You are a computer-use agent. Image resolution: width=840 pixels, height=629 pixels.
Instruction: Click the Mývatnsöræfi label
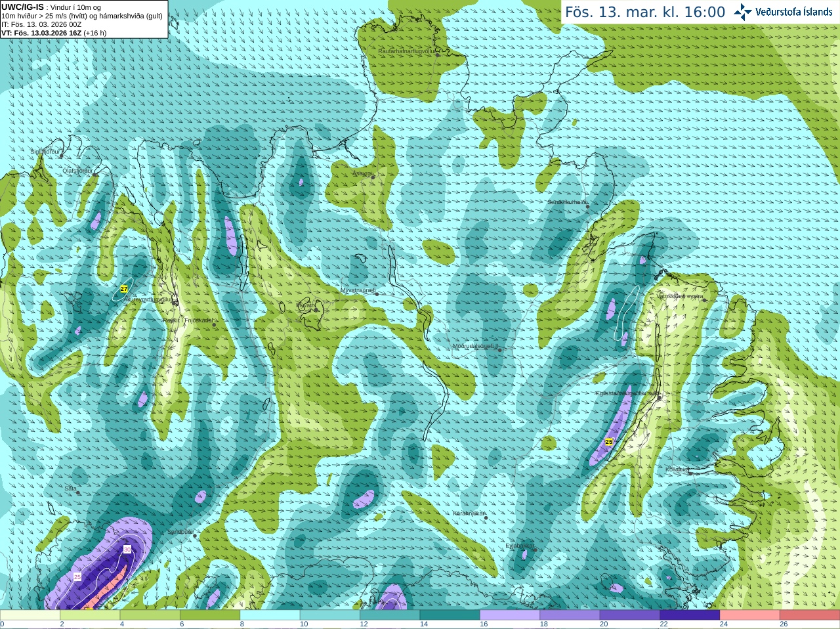point(358,290)
